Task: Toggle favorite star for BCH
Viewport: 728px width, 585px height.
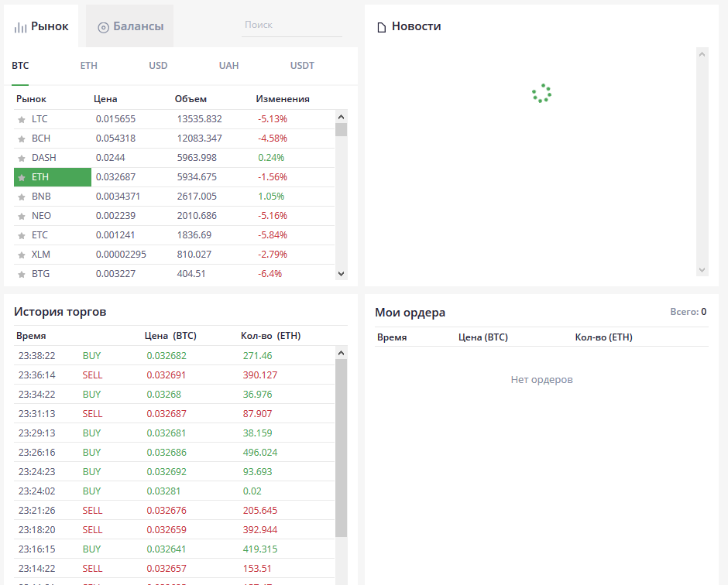Action: coord(22,139)
